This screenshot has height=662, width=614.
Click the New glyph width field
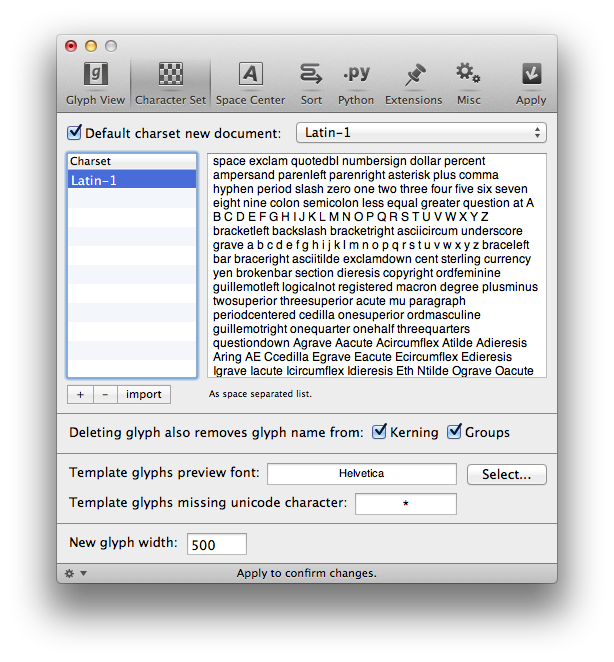coord(217,544)
